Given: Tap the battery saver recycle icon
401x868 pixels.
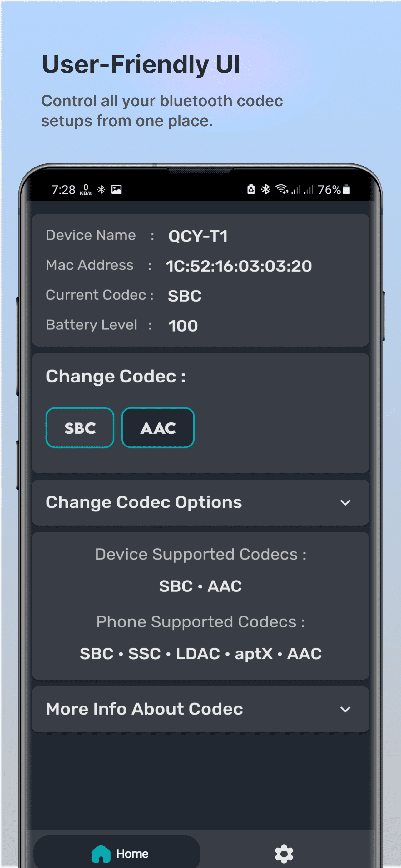Looking at the screenshot, I should click(251, 190).
